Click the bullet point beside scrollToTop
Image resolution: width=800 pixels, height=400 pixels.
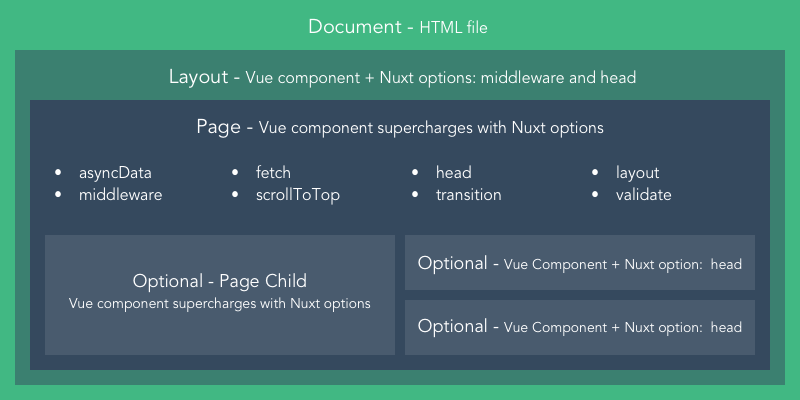pyautogui.click(x=236, y=196)
